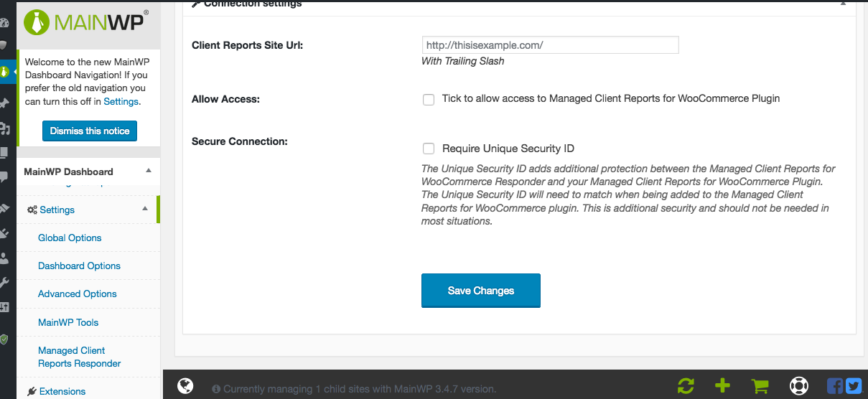Click the globe icon in footer bar

185,386
